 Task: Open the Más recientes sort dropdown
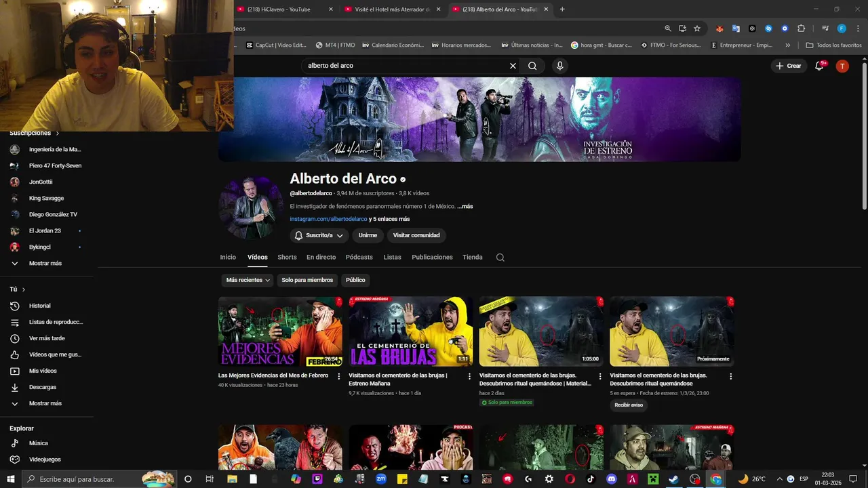[x=248, y=280]
